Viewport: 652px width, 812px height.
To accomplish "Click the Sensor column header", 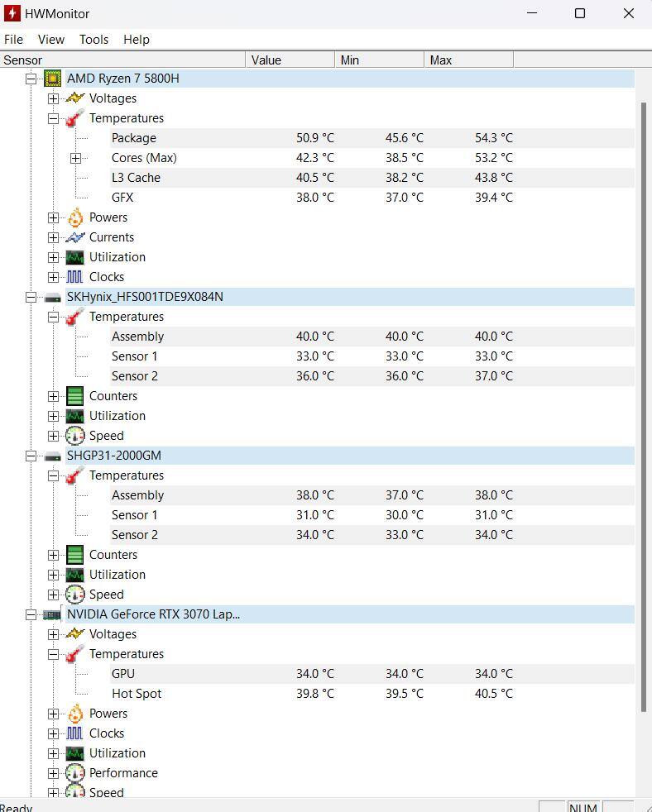I will pos(122,60).
